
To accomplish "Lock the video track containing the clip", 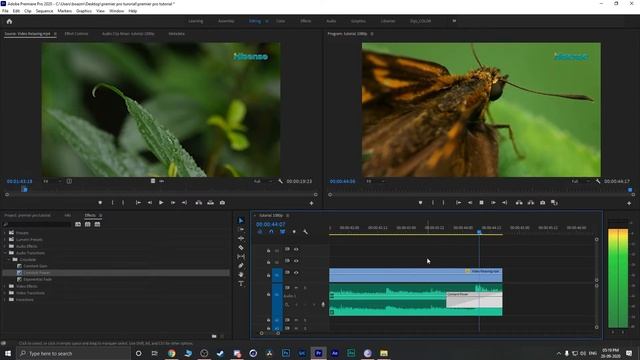I will 268,275.
